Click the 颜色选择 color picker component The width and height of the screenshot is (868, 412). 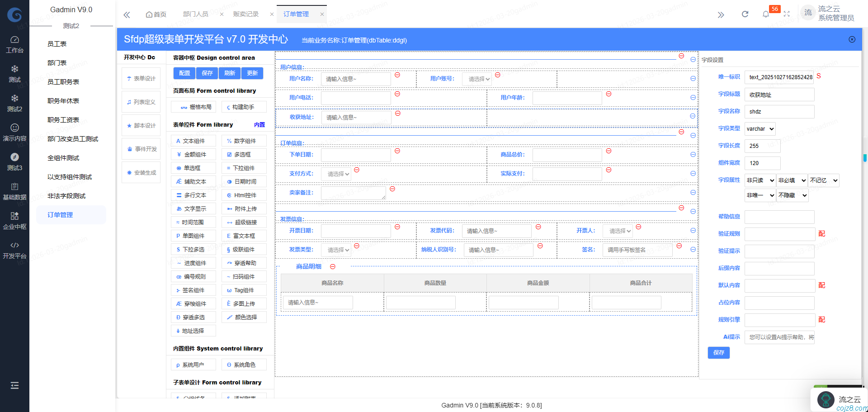coord(244,317)
